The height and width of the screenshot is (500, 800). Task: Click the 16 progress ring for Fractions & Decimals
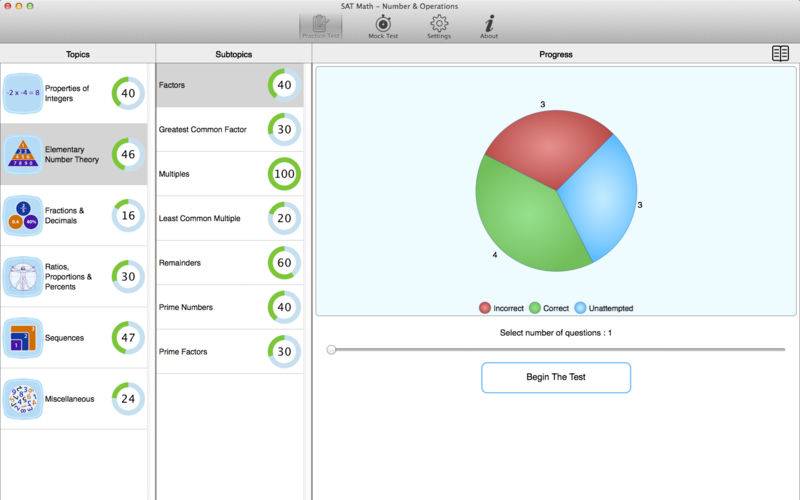point(128,215)
